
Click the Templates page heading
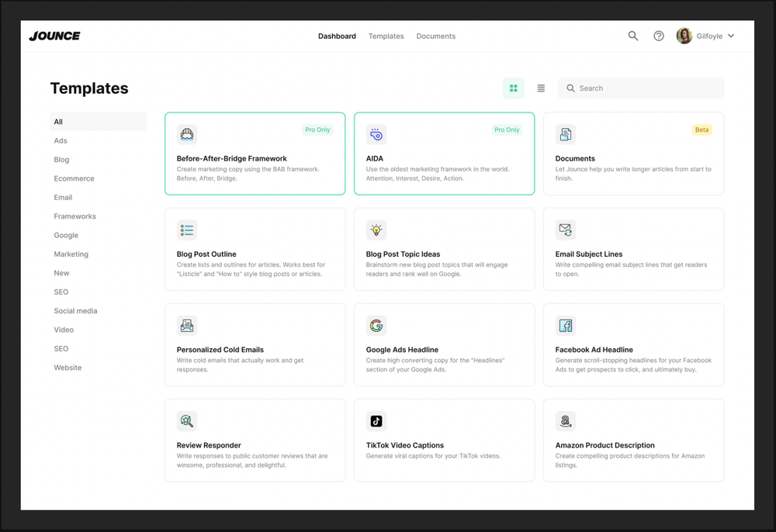click(x=89, y=88)
